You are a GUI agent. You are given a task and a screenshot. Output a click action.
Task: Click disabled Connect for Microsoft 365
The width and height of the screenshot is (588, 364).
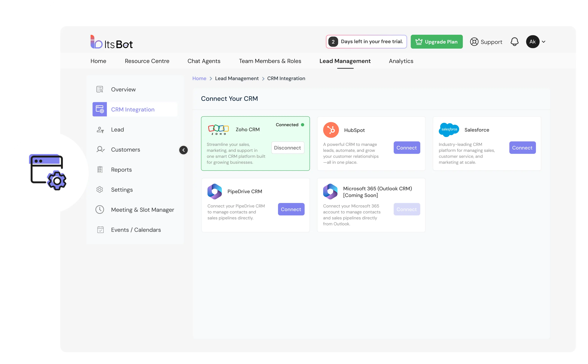tap(407, 209)
